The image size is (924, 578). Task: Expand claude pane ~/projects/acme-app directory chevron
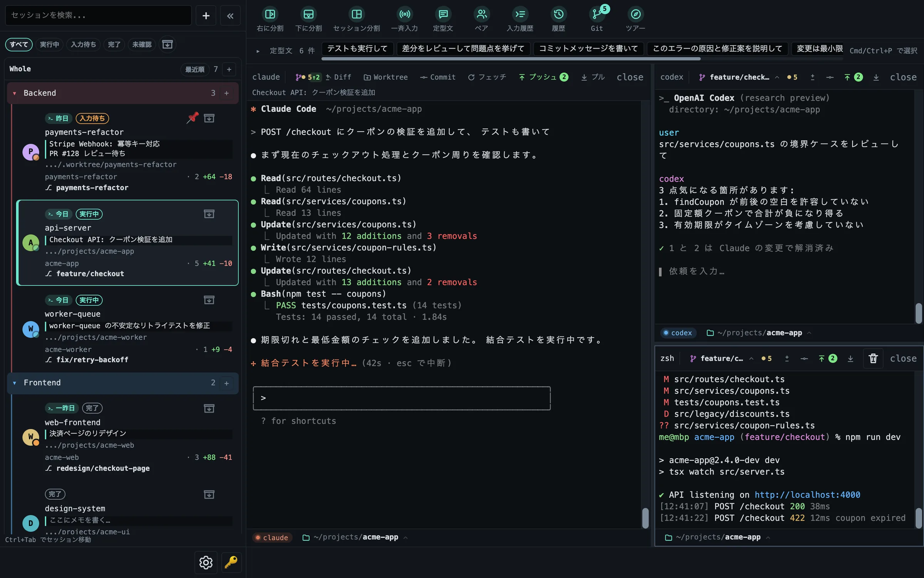click(x=405, y=538)
